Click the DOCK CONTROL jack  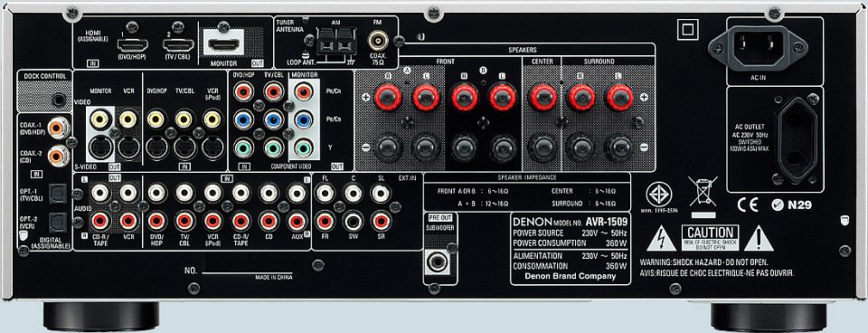coord(59,100)
